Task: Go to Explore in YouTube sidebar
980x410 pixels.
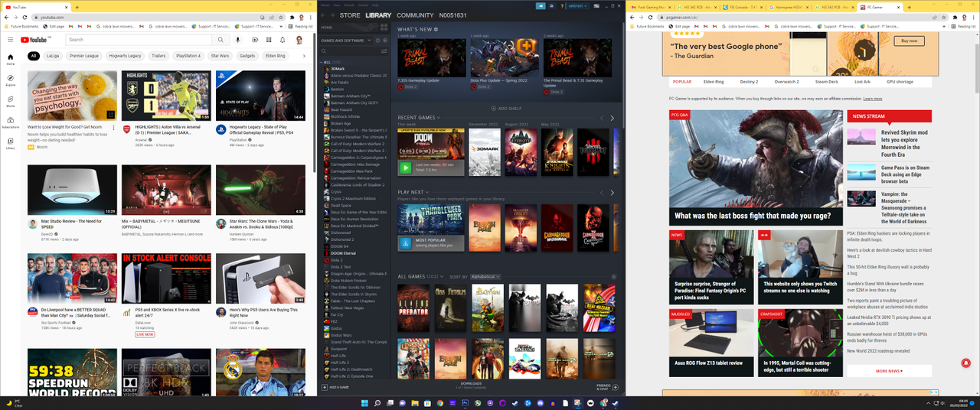Action: pos(10,80)
